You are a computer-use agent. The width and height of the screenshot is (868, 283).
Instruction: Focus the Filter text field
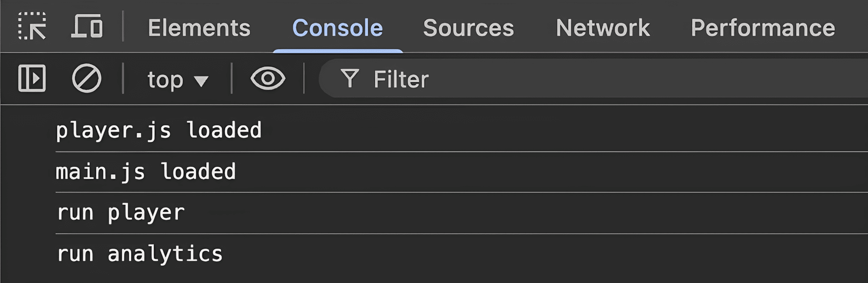586,79
